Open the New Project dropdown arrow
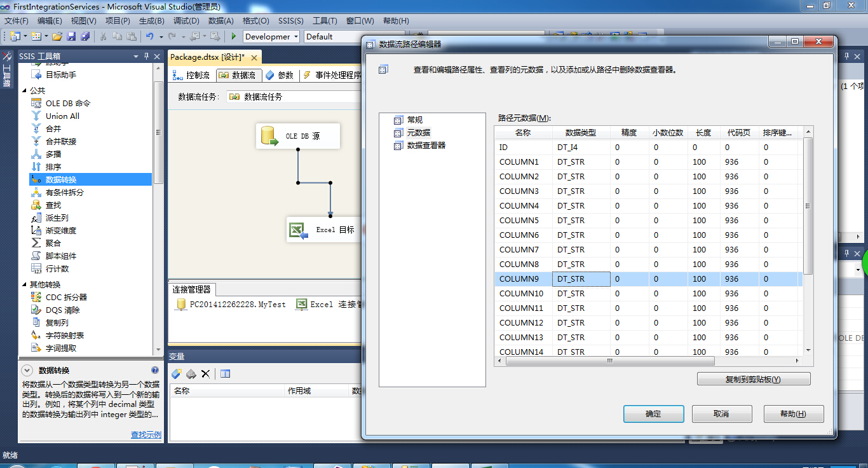868x468 pixels. coord(25,37)
